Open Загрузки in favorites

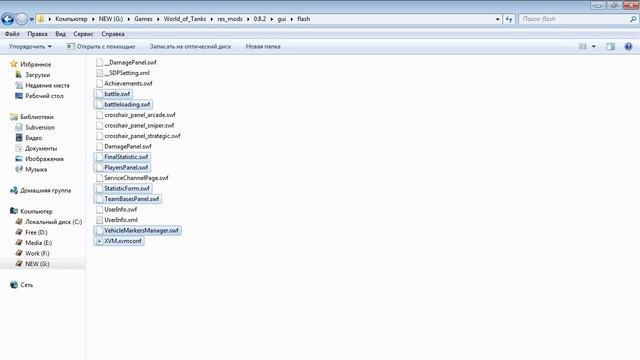pos(33,75)
